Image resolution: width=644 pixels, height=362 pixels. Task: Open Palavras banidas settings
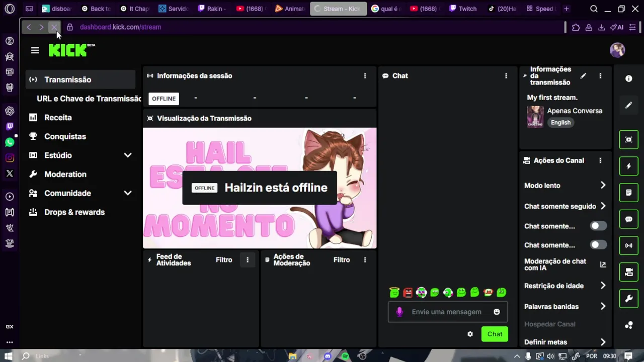pos(565,307)
